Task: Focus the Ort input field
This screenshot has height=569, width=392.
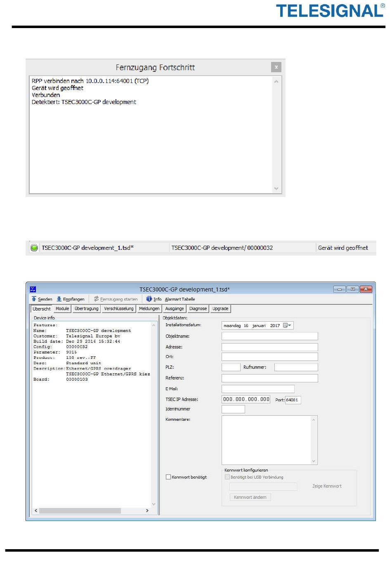Action: point(270,357)
